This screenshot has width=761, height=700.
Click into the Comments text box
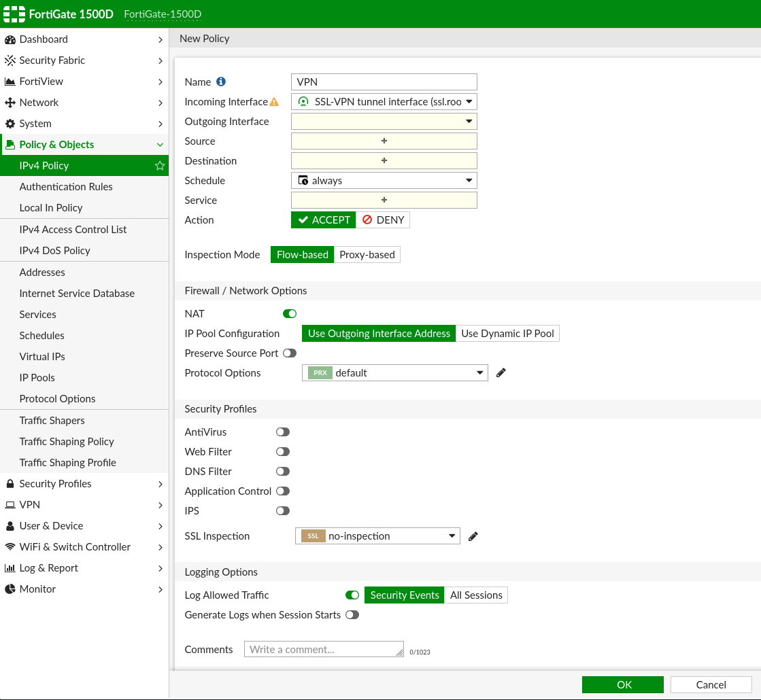(x=324, y=649)
